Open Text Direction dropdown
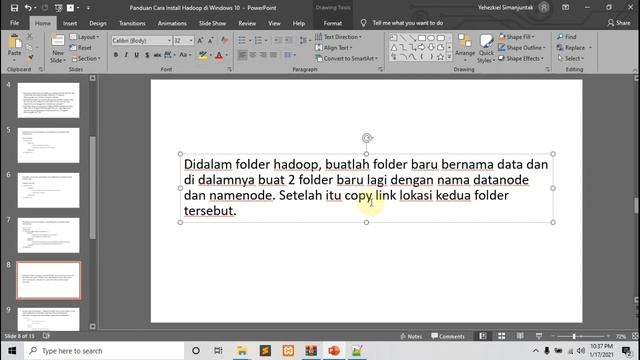 [x=338, y=37]
